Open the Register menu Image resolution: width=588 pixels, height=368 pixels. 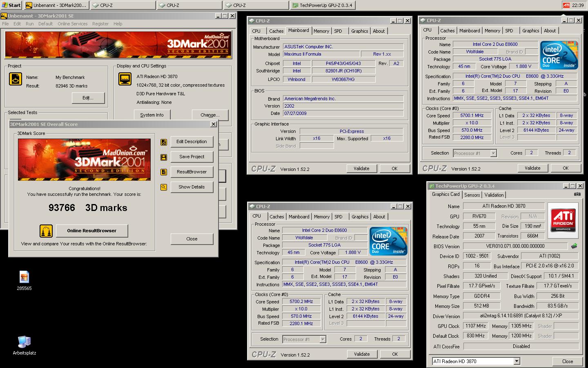[x=100, y=24]
